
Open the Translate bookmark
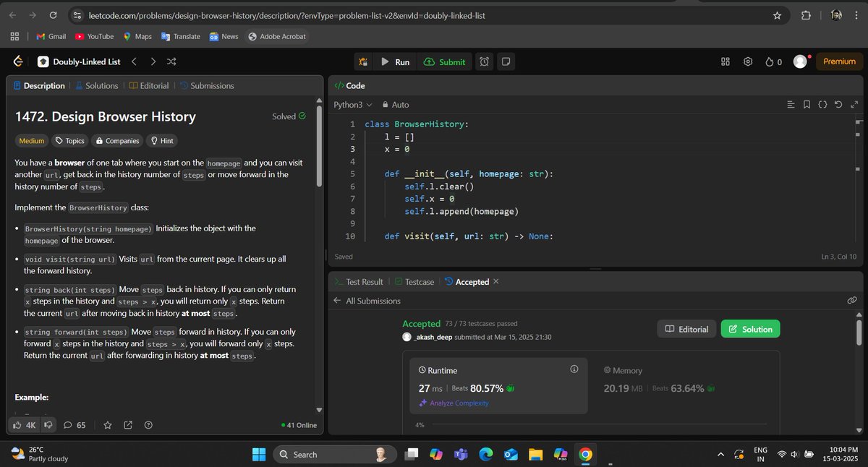point(181,36)
